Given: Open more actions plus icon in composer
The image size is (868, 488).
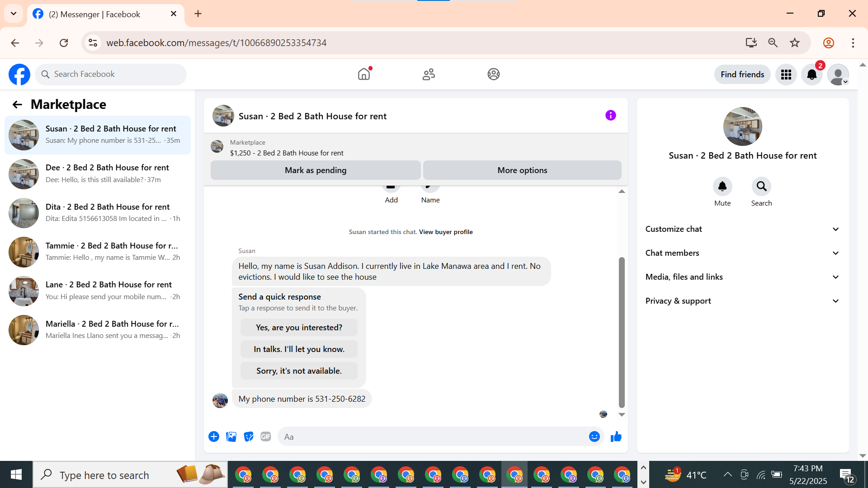Looking at the screenshot, I should coord(214,436).
